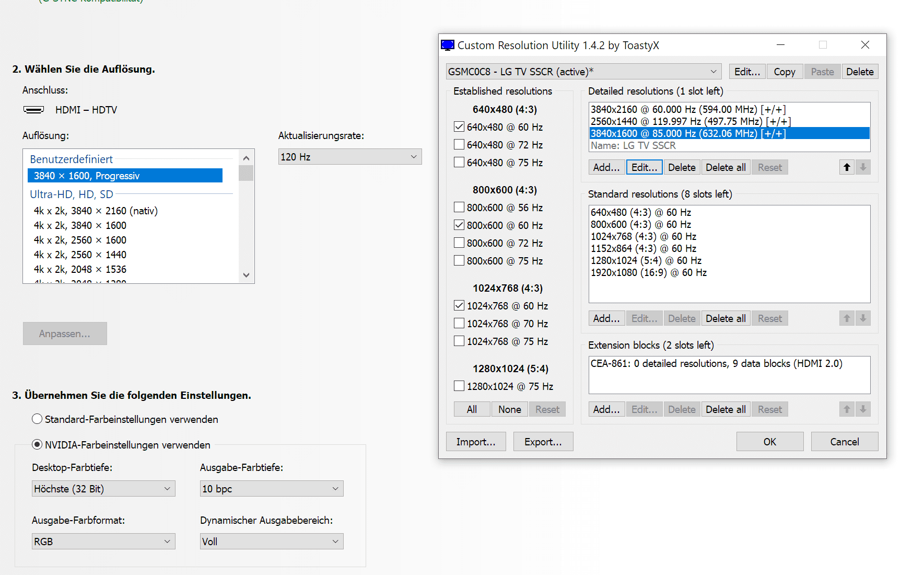Click the resolution list scrollbar thumb
This screenshot has width=924, height=575.
246,173
